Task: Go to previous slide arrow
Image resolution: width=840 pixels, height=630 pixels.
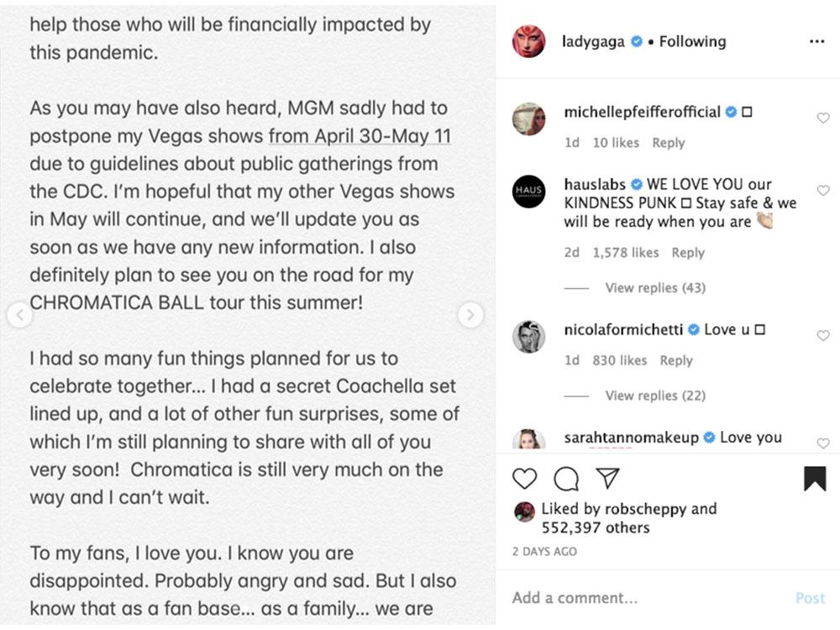Action: point(19,315)
